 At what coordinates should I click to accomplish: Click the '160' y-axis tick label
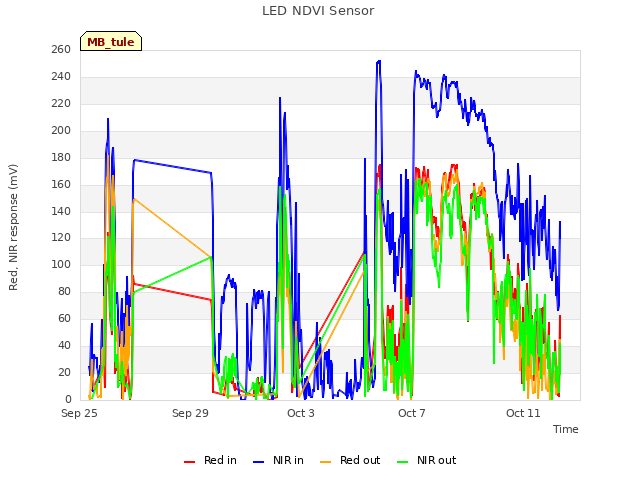pos(61,184)
